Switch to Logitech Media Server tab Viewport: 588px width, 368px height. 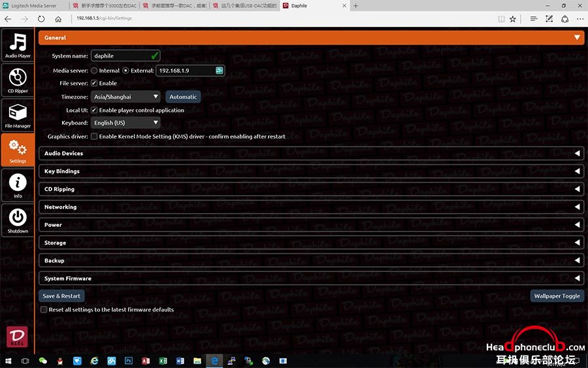(35, 6)
